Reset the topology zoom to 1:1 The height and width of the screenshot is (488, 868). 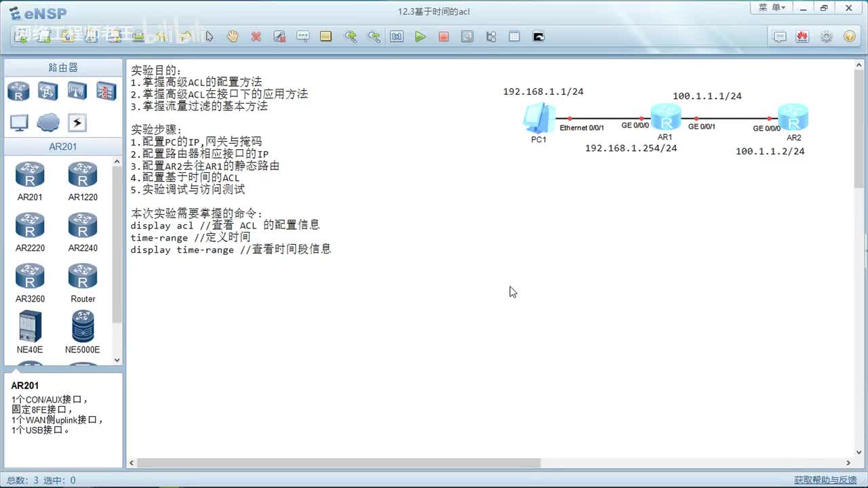pos(397,37)
